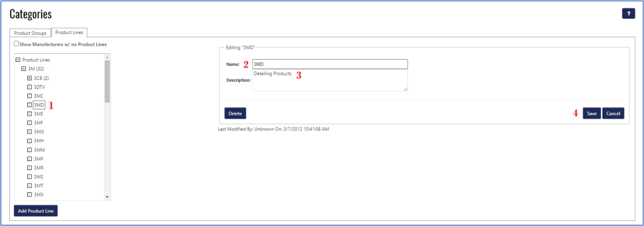
Task: Switch to the Product Groups tab
Action: coord(30,33)
